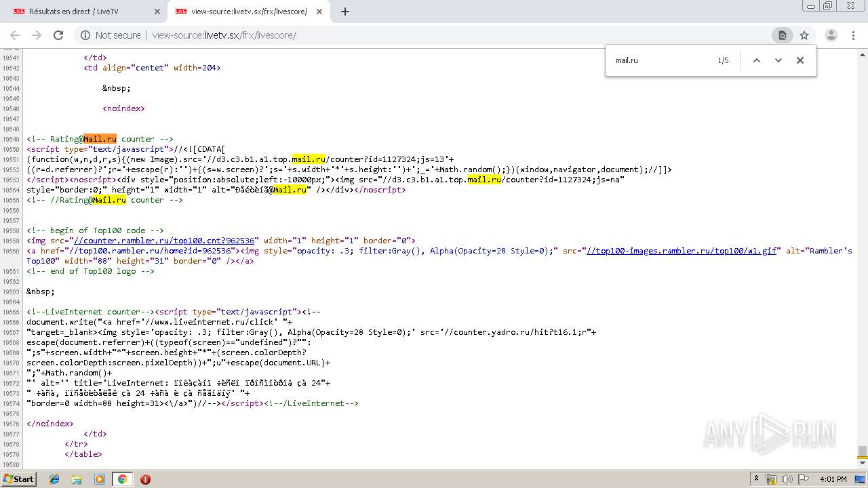The width and height of the screenshot is (868, 488).
Task: Jump to next find result
Action: point(778,60)
